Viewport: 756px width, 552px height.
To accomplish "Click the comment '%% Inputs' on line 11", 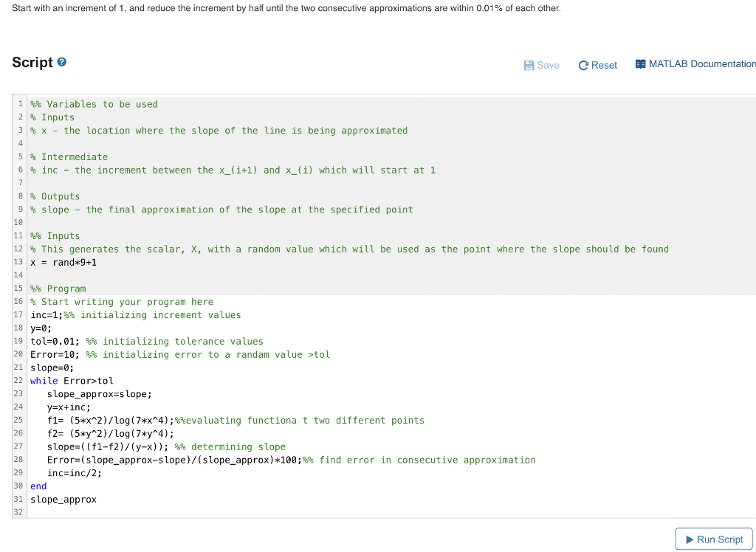I will click(x=55, y=235).
